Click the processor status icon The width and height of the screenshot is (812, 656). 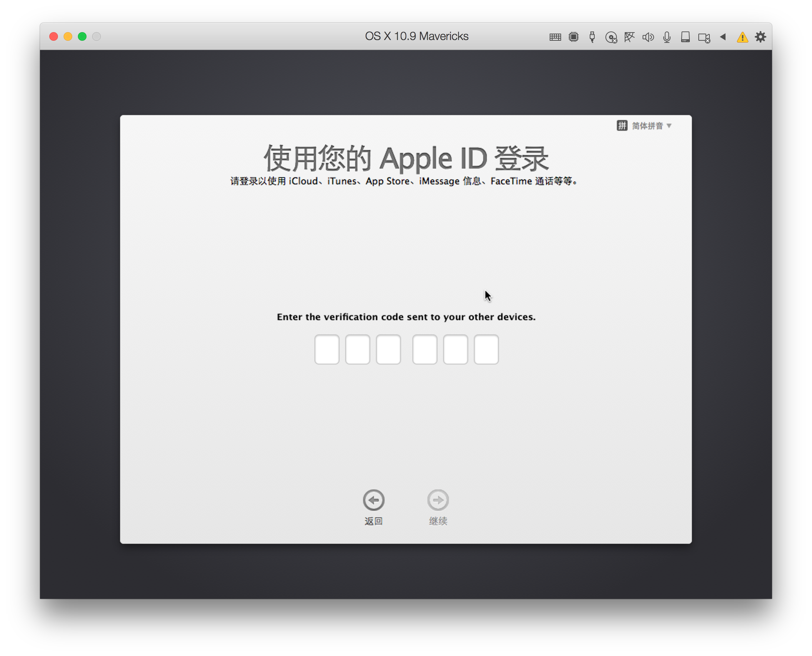(573, 37)
